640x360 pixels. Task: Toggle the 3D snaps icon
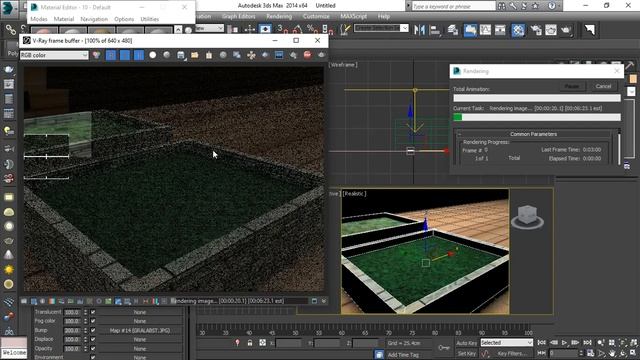281,29
